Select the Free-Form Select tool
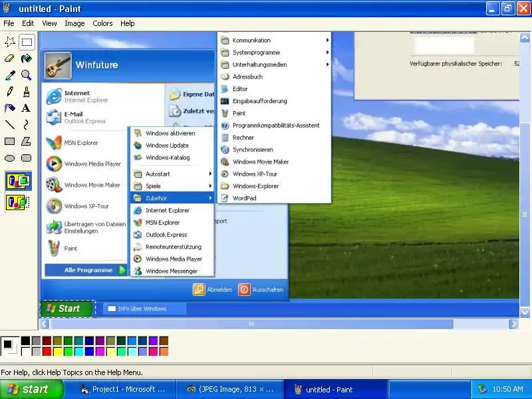This screenshot has width=532, height=399. point(10,42)
